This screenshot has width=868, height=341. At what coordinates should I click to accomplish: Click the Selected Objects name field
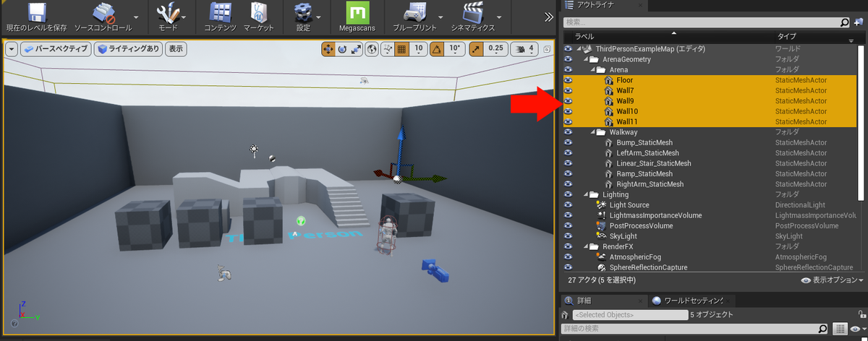coord(630,315)
